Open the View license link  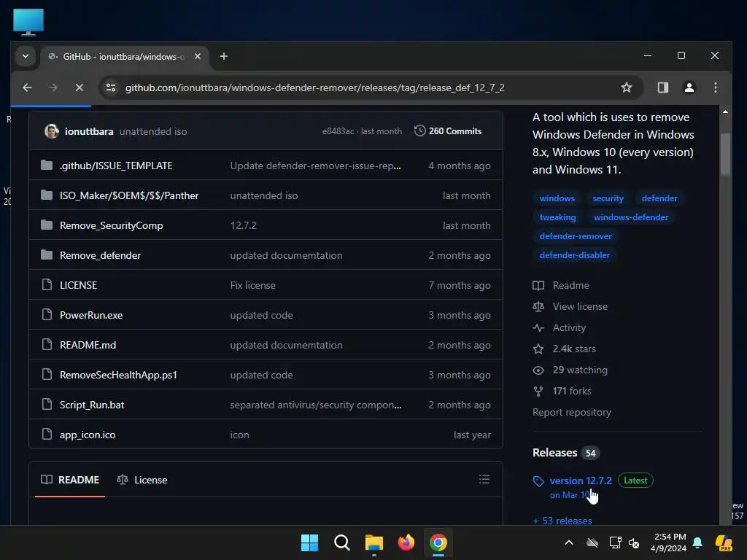[570, 307]
